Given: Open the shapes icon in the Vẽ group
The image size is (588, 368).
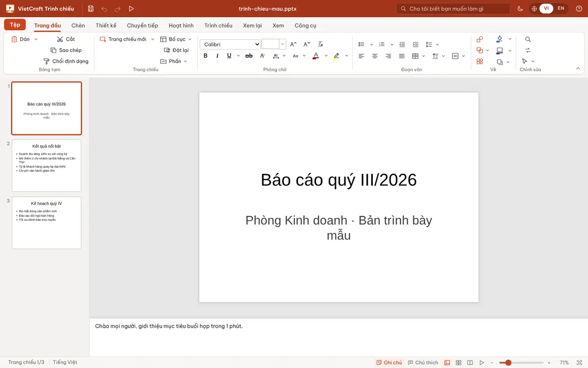Looking at the screenshot, I should 480,39.
